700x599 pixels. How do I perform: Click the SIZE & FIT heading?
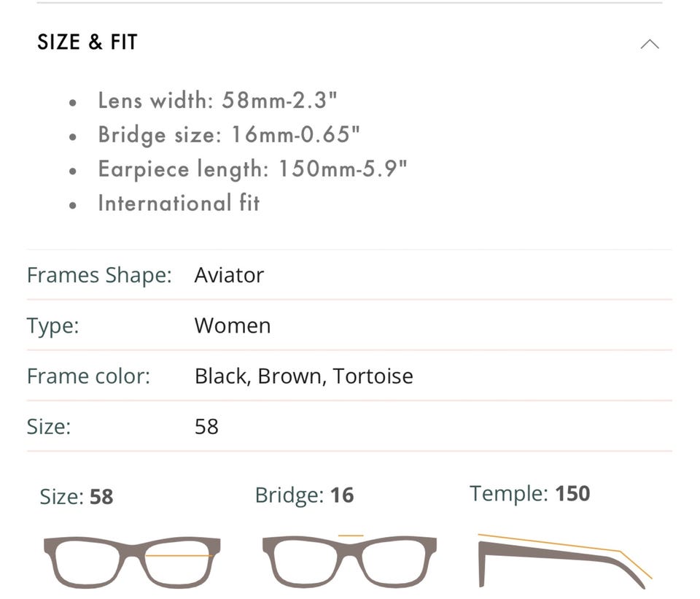(87, 42)
